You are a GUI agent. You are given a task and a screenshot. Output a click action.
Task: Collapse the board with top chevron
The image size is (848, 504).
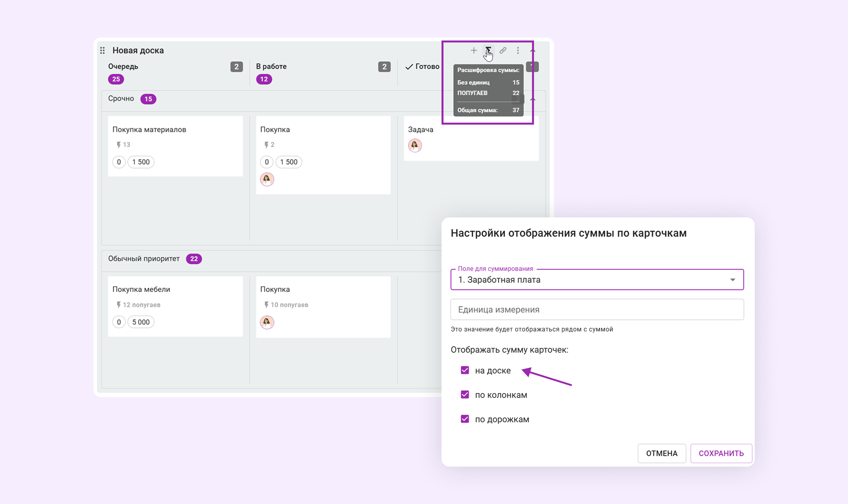click(533, 51)
